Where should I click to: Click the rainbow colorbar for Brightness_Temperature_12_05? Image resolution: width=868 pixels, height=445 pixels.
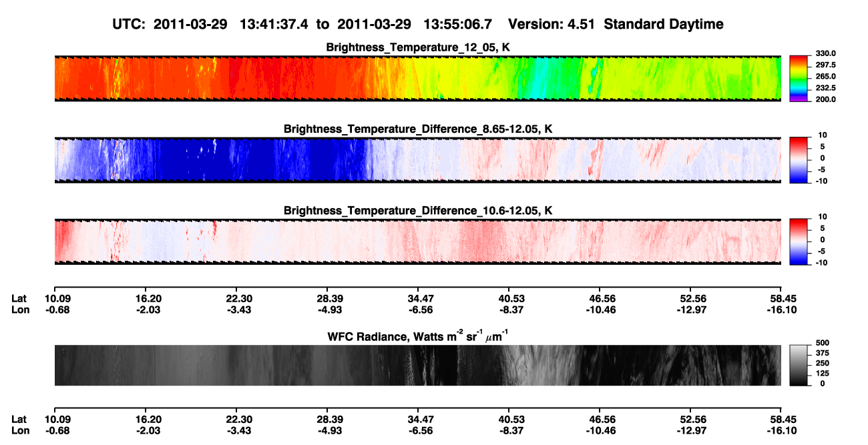[799, 77]
